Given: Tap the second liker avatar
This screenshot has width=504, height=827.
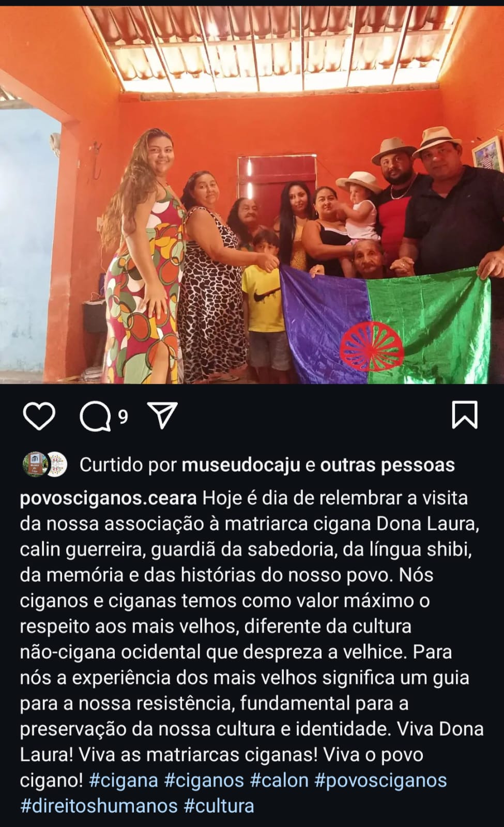Looking at the screenshot, I should (x=57, y=465).
